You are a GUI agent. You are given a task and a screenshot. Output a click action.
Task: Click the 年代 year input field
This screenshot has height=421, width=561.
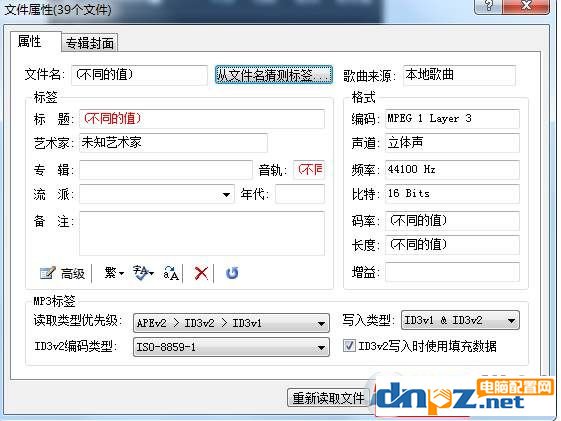pyautogui.click(x=300, y=194)
